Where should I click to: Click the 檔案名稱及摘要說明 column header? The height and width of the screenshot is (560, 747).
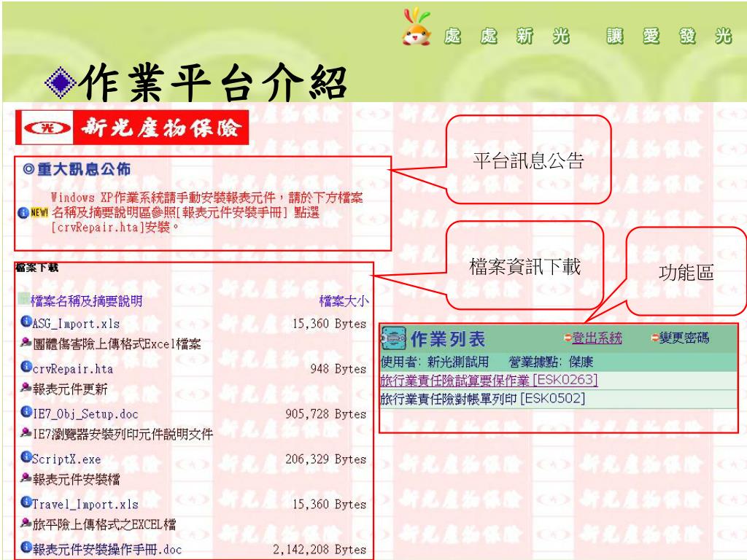click(x=86, y=301)
